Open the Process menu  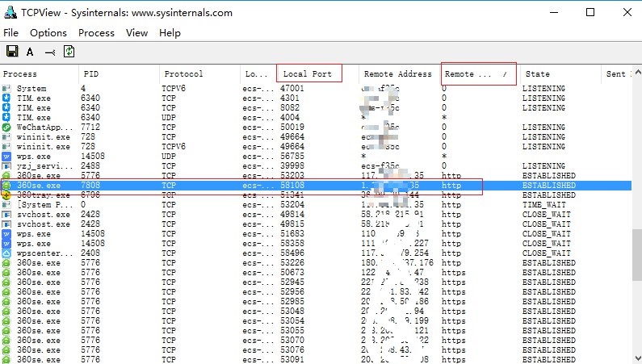96,33
